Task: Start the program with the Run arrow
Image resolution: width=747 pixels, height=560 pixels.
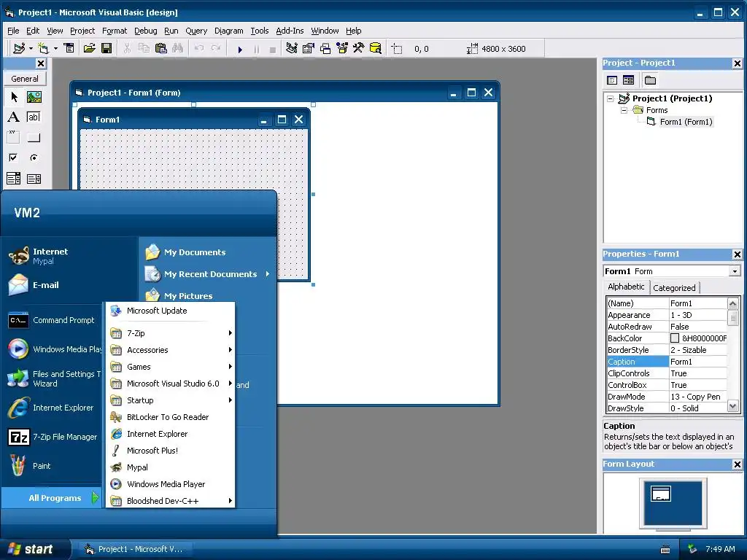Action: 240,49
